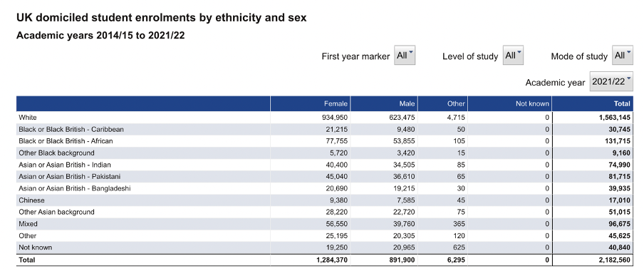Select Asian or Asian British - Bangladeshi row
The height and width of the screenshot is (271, 644).
[324, 189]
